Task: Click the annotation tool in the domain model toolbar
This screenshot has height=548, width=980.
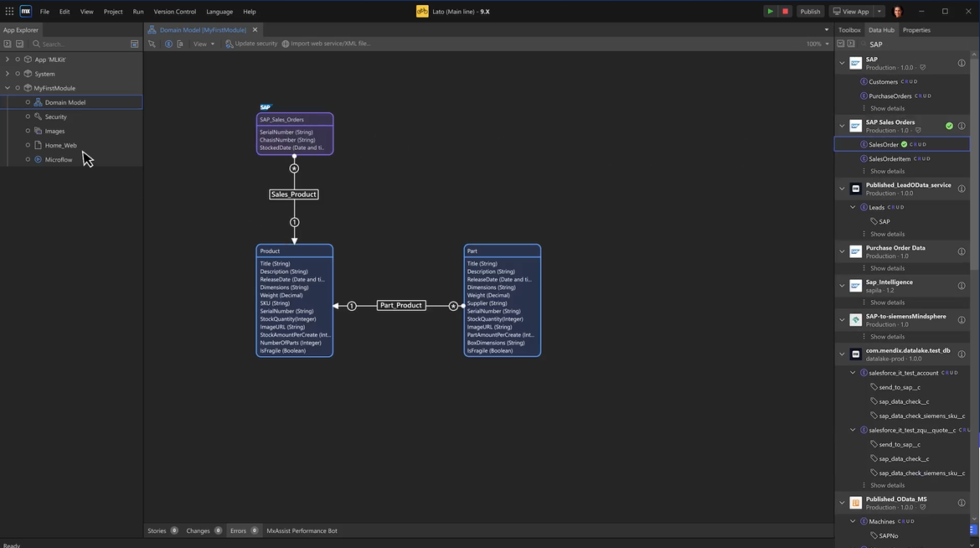Action: tap(180, 44)
